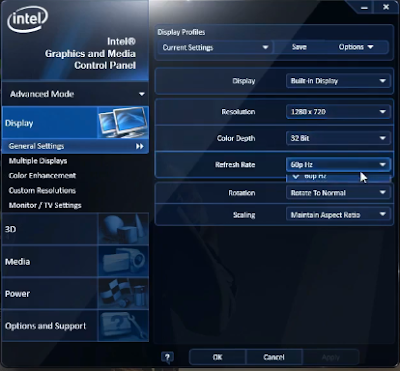The width and height of the screenshot is (400, 371).
Task: Minimize the control panel window
Action: pyautogui.click(x=364, y=7)
